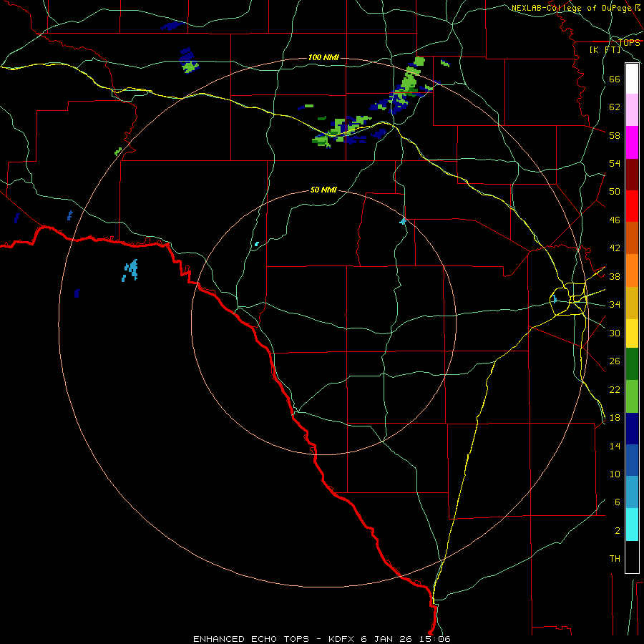
Task: Click the NEXLAB-College of DuPage title text
Action: click(572, 8)
